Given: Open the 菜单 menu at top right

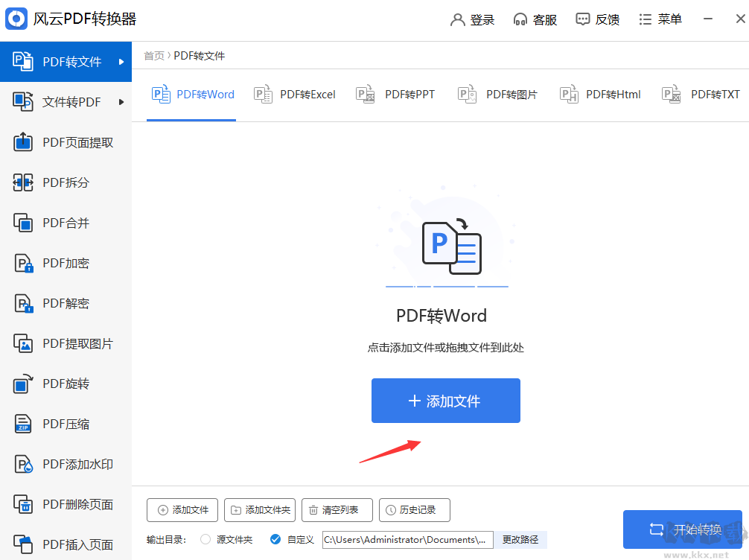Looking at the screenshot, I should click(660, 19).
